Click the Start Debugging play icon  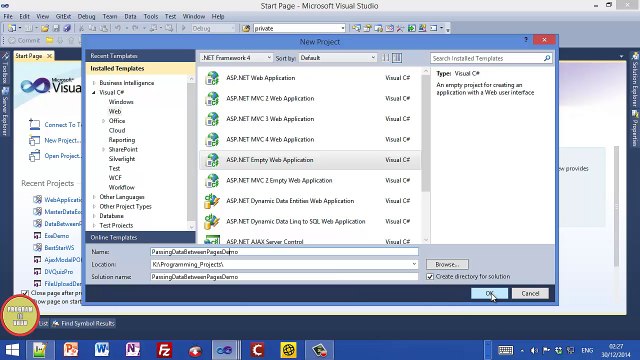(x=184, y=28)
